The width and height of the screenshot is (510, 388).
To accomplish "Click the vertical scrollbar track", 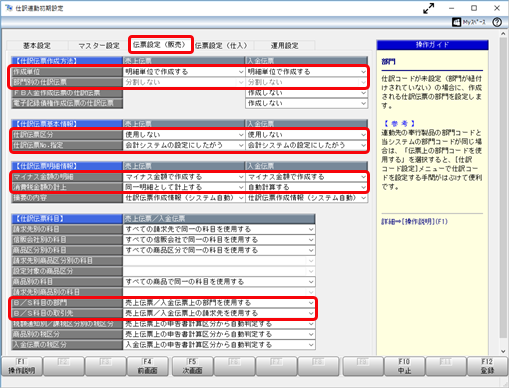I will click(503, 187).
